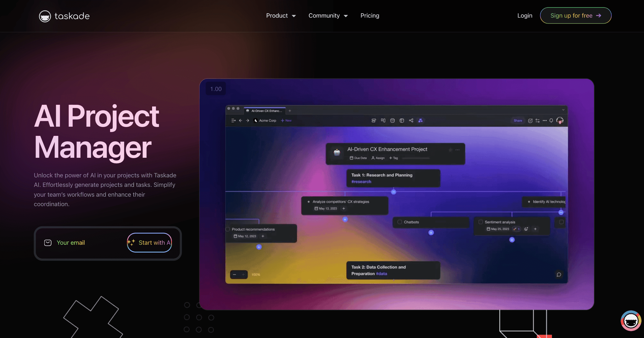Open the Taskade chat widget avatar

pos(631,321)
